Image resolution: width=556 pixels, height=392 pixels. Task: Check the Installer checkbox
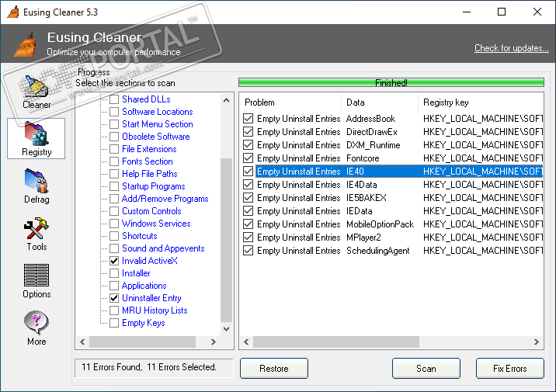114,273
